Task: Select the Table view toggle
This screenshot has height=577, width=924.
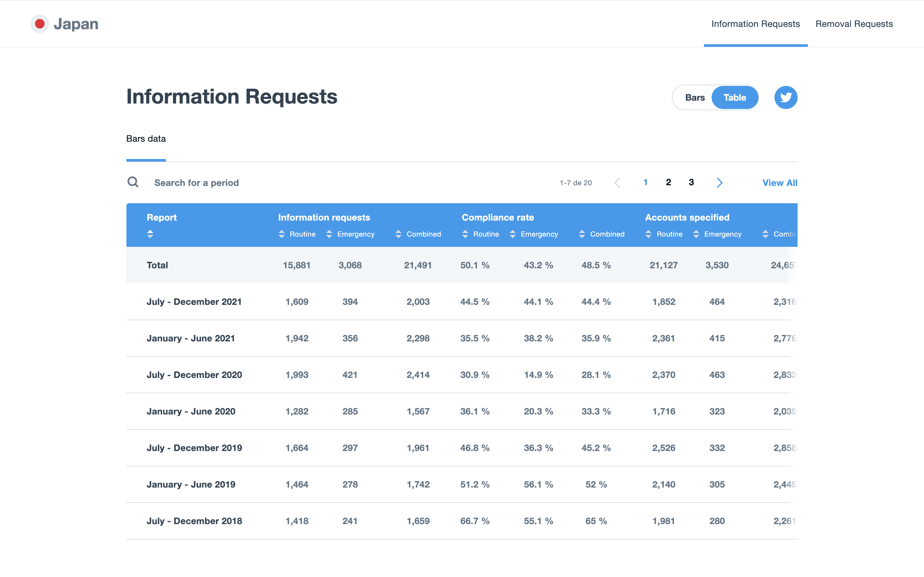Action: (x=735, y=97)
